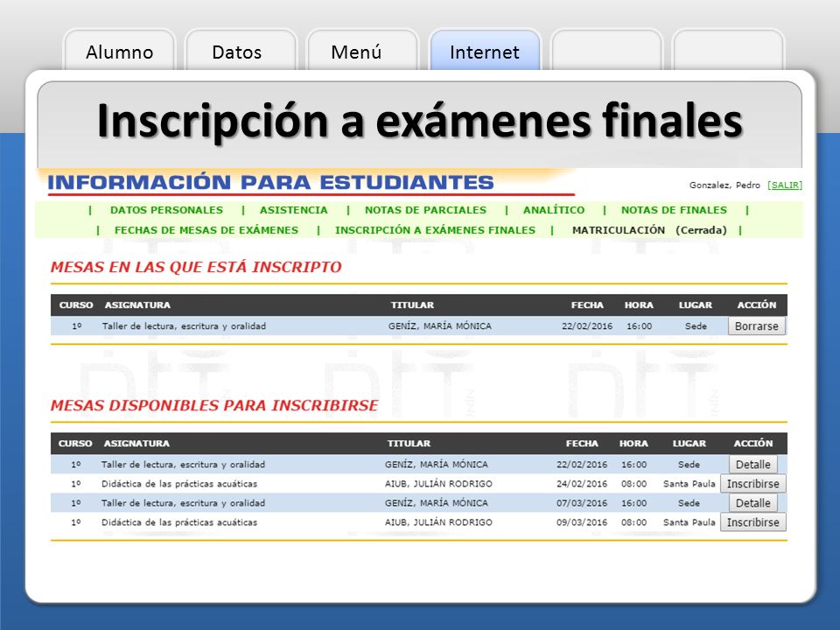Click Detalle for Taller exam on 07/03/2016
The image size is (840, 630).
click(x=752, y=503)
